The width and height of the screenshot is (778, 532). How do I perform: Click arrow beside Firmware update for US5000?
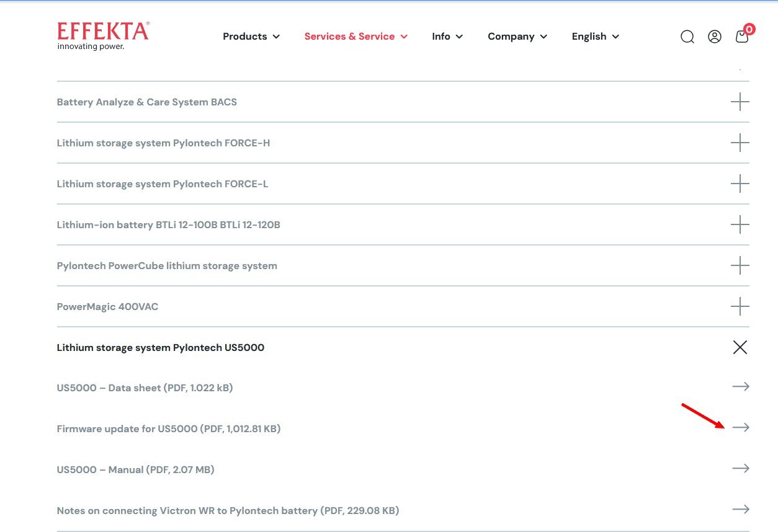click(x=740, y=428)
